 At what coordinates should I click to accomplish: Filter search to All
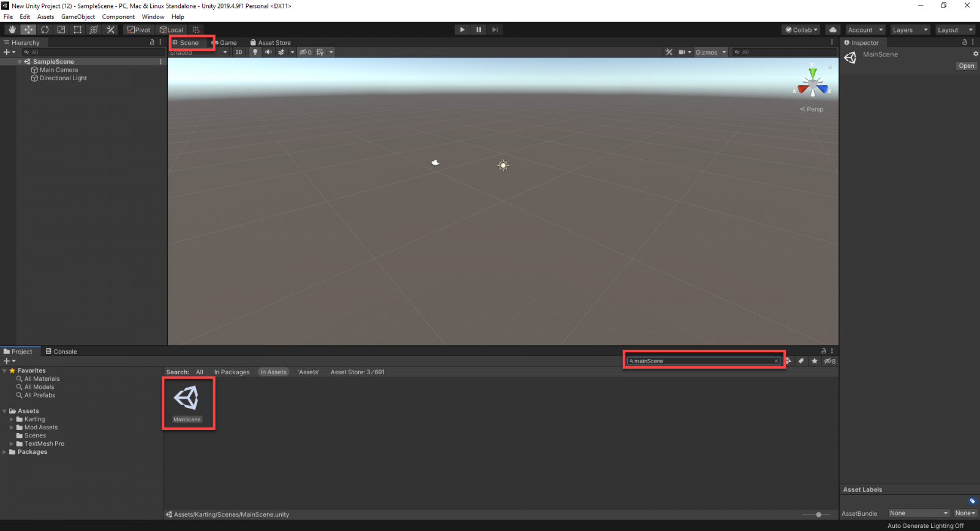click(x=199, y=372)
